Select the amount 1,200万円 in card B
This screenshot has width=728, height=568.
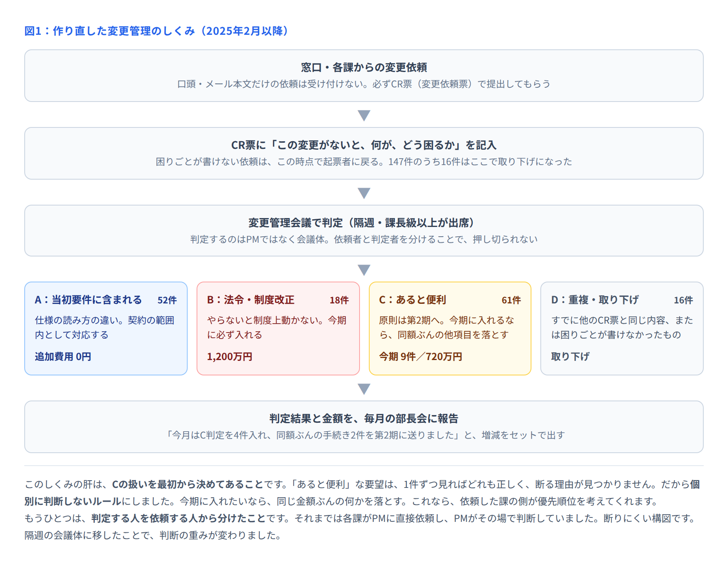(230, 356)
